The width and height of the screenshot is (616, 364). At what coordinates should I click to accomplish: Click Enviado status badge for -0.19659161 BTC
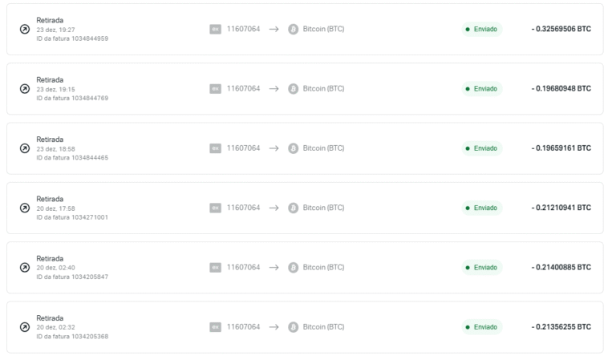tap(481, 148)
